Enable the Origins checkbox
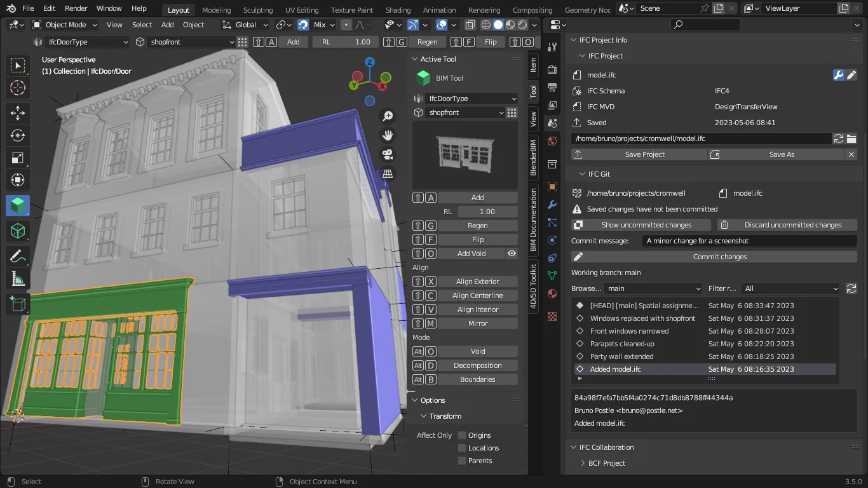The width and height of the screenshot is (868, 488). 462,435
